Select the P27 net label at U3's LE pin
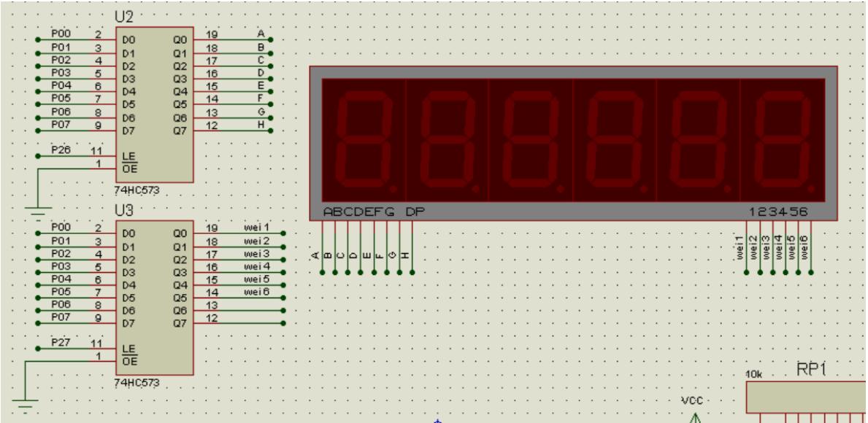Screen dimensions: 868x423 click(60, 342)
